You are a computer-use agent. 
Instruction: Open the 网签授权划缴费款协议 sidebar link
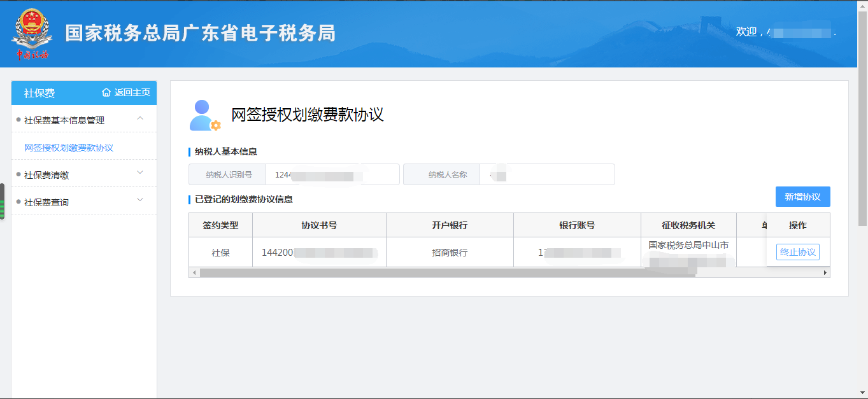point(68,146)
